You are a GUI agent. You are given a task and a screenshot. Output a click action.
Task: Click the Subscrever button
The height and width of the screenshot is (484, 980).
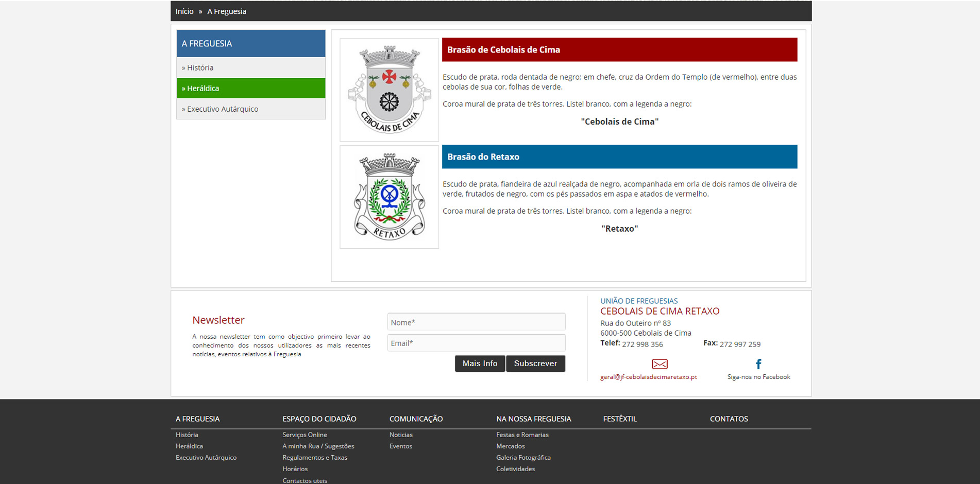click(x=535, y=364)
